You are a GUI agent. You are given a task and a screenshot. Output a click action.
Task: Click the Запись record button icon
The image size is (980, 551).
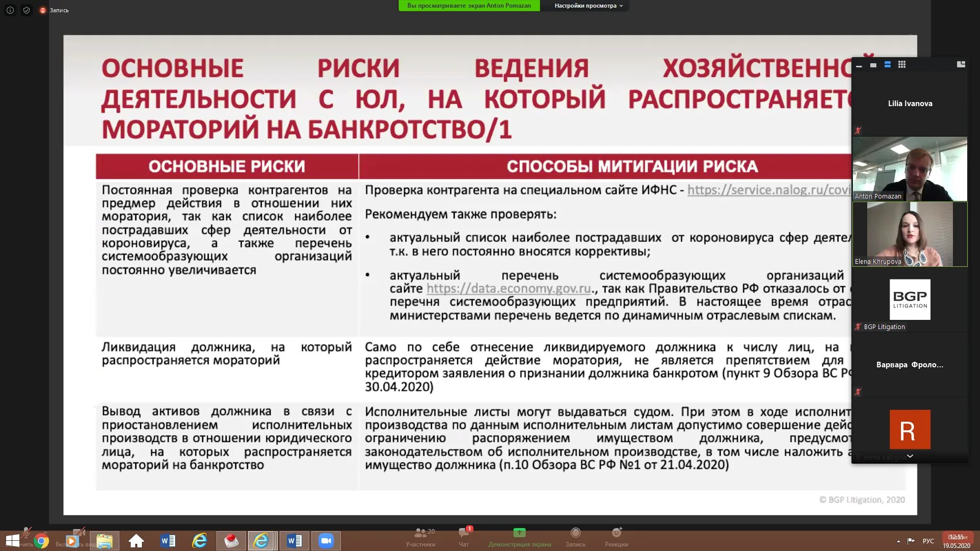(x=575, y=533)
